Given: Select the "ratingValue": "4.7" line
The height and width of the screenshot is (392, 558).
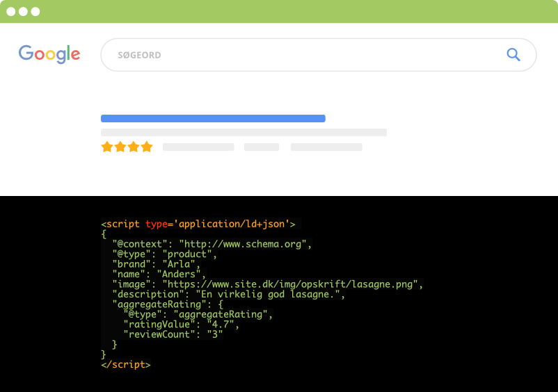Looking at the screenshot, I should click(182, 324).
